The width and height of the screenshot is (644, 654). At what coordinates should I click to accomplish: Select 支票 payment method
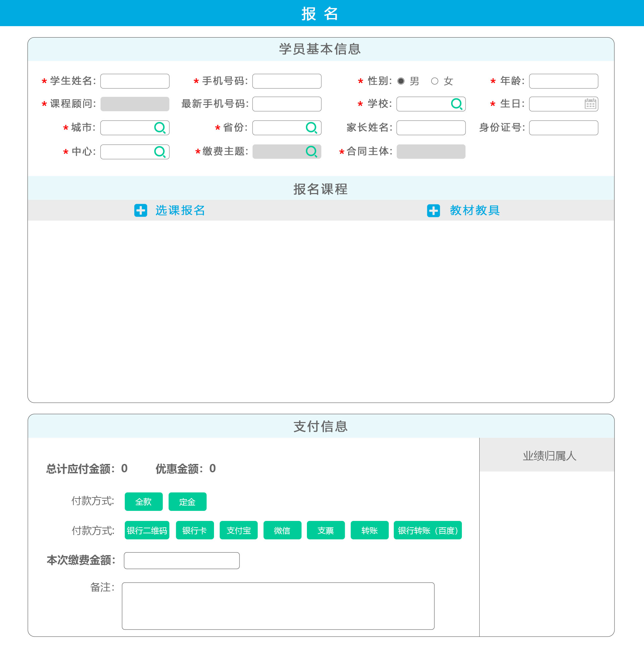pos(326,530)
